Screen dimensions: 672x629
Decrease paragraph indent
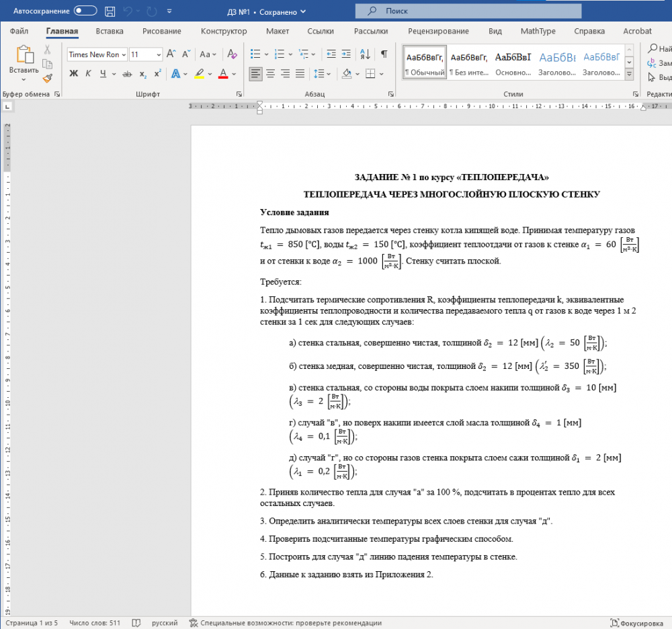click(331, 54)
